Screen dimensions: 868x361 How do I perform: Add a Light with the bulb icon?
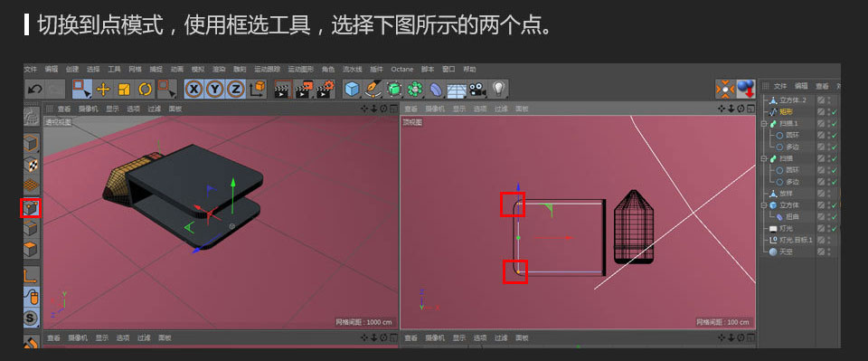point(499,89)
